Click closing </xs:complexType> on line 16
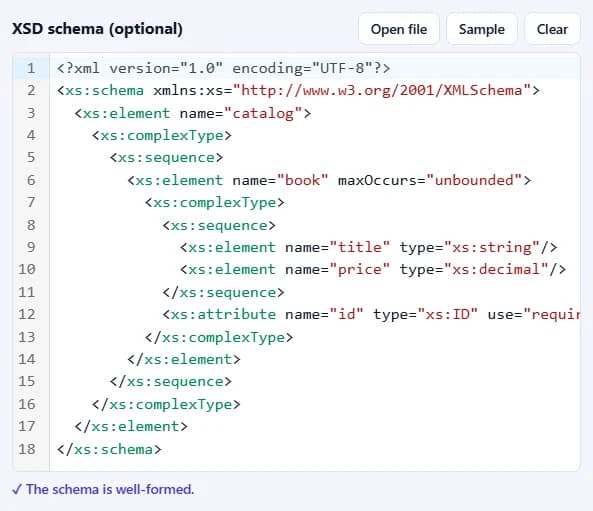Viewport: 593px width, 511px height. tap(166, 404)
